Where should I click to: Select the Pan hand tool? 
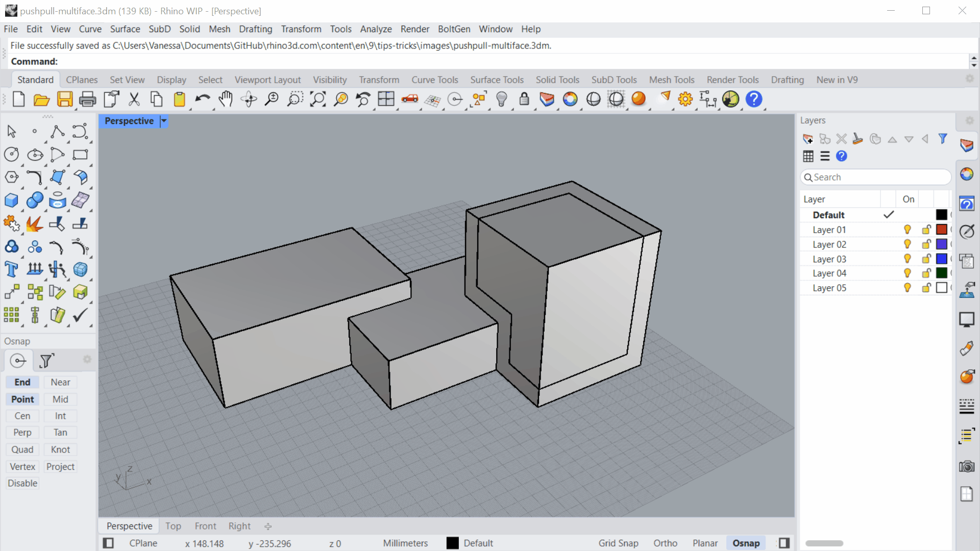pos(225,99)
